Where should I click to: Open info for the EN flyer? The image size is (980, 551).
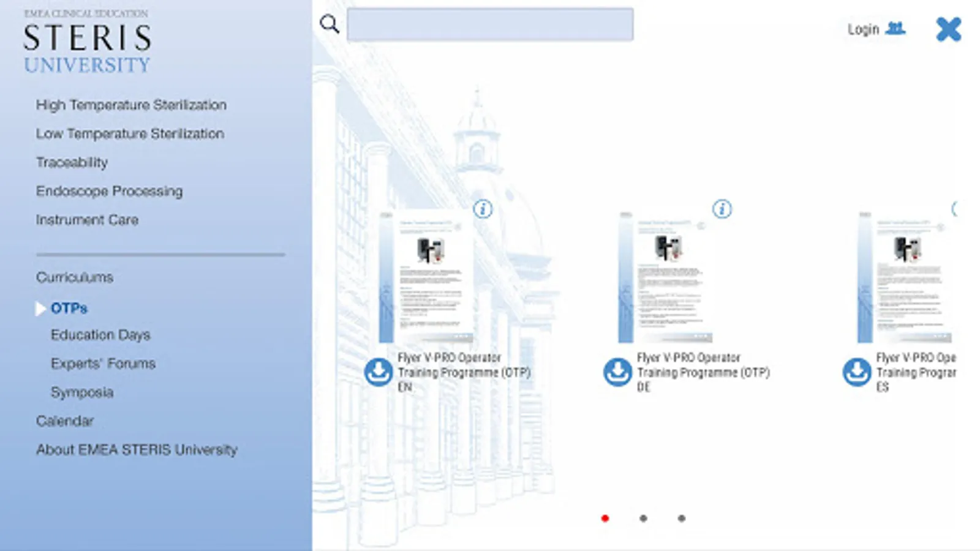[x=483, y=209]
